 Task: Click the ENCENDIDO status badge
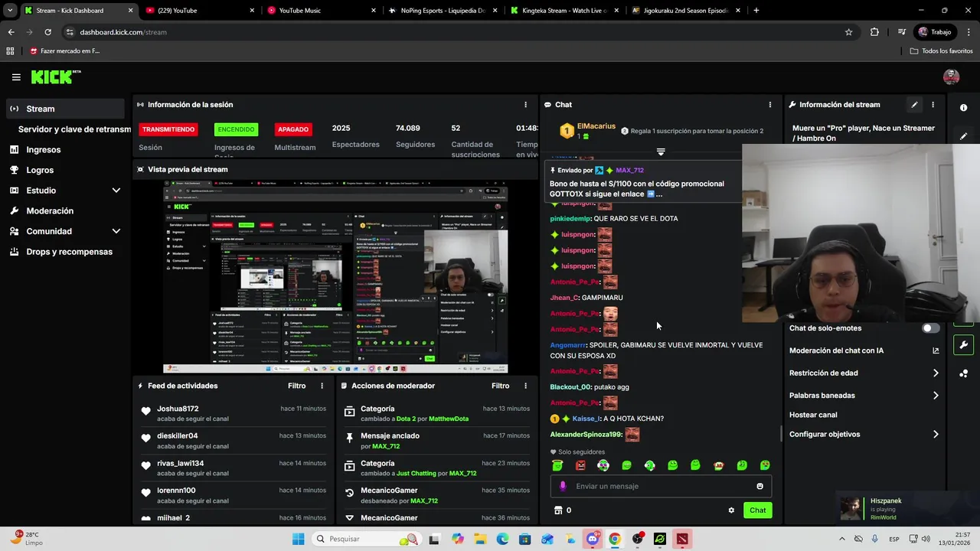click(236, 129)
